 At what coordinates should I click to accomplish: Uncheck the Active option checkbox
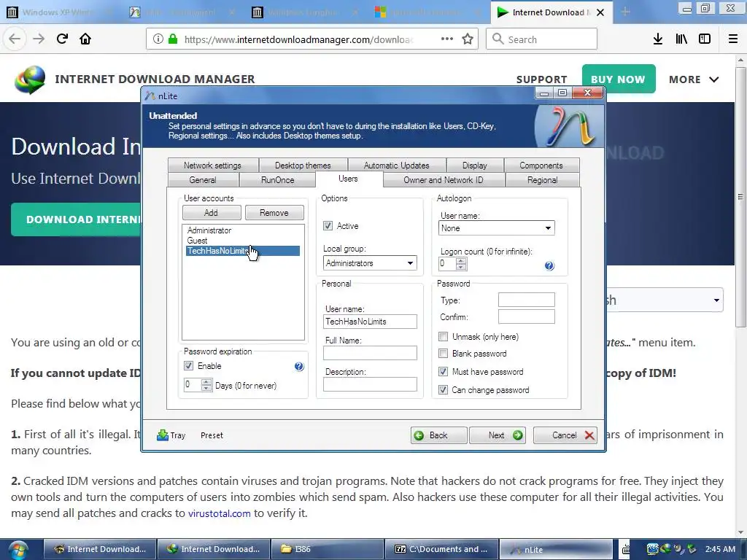[328, 226]
